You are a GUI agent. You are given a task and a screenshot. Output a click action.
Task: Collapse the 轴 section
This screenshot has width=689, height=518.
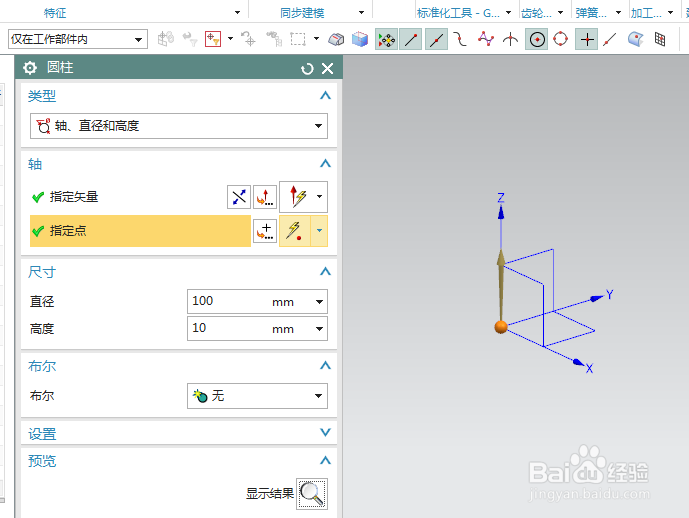click(325, 163)
